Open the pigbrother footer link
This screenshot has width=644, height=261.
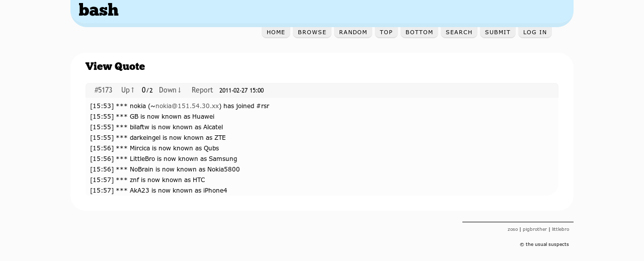tap(535, 229)
